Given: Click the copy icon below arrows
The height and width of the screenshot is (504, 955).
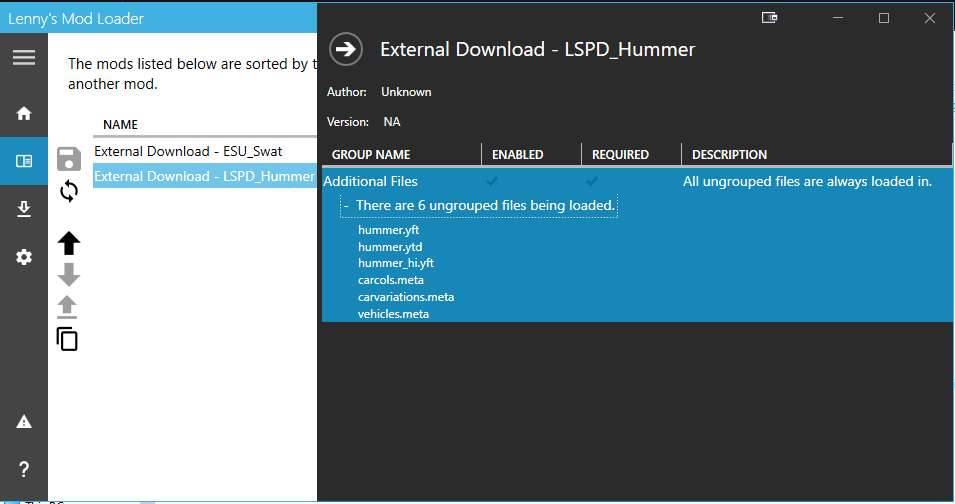Looking at the screenshot, I should pyautogui.click(x=67, y=339).
